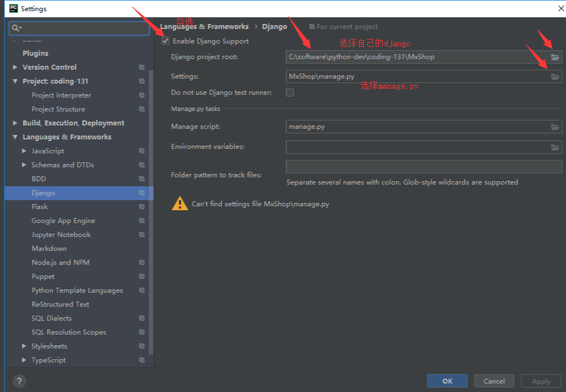
Task: Click project-level icon beside Stylesheets
Action: (142, 346)
